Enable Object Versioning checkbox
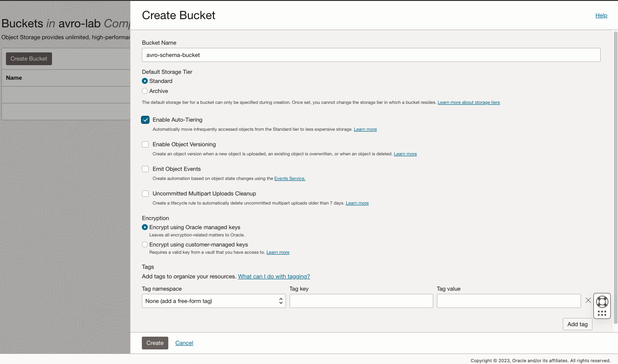The height and width of the screenshot is (364, 618). [x=145, y=144]
